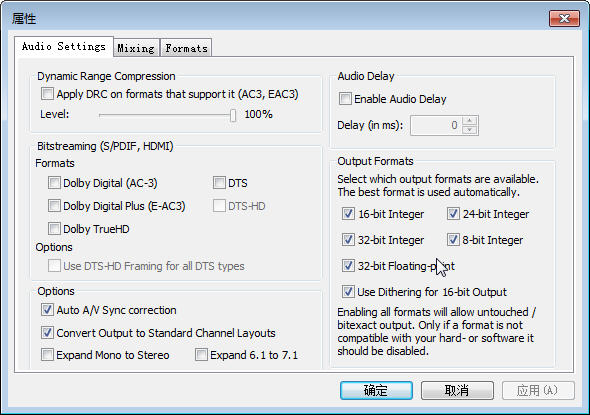
Task: Click the 确定 (OK) button
Action: 376,391
